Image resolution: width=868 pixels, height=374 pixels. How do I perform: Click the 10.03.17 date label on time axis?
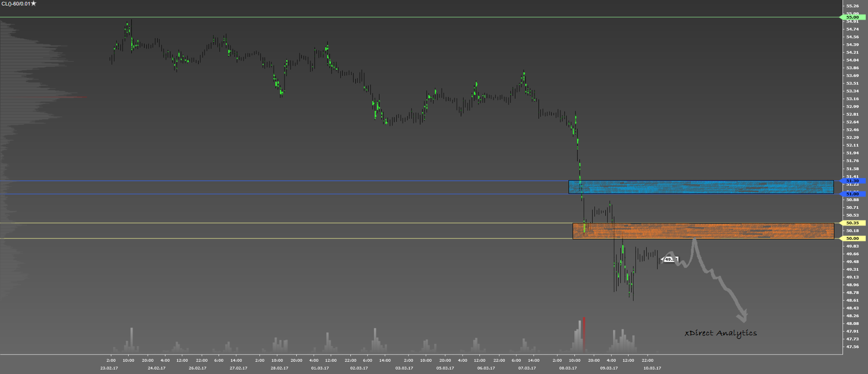pyautogui.click(x=652, y=368)
